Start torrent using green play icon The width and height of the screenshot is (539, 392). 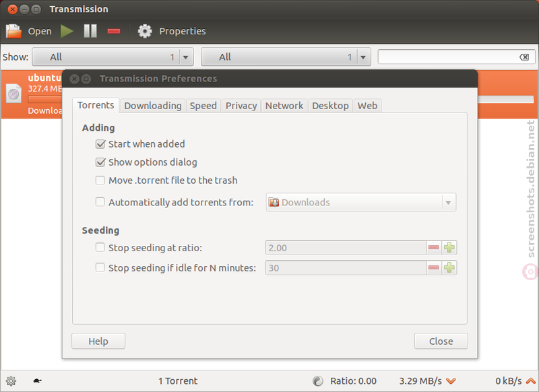coord(67,31)
